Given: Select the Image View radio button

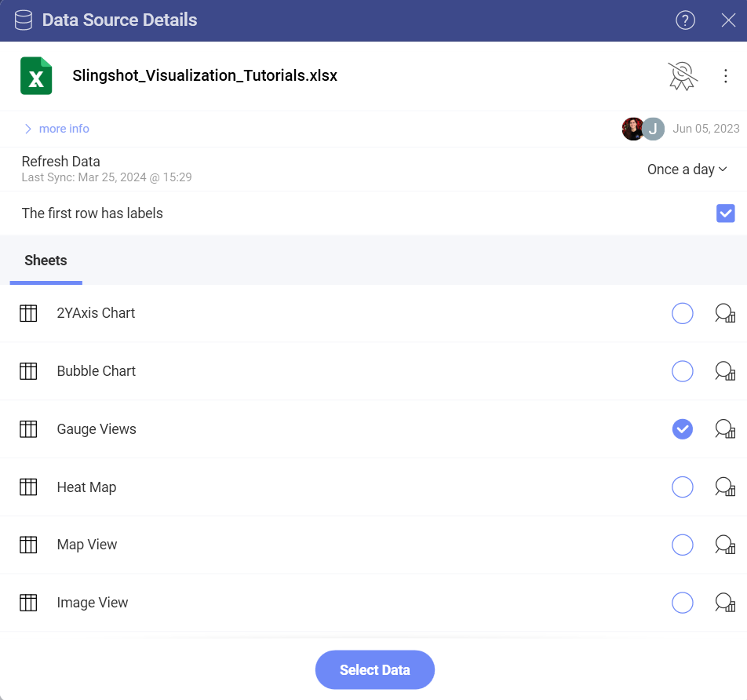Looking at the screenshot, I should click(x=682, y=603).
